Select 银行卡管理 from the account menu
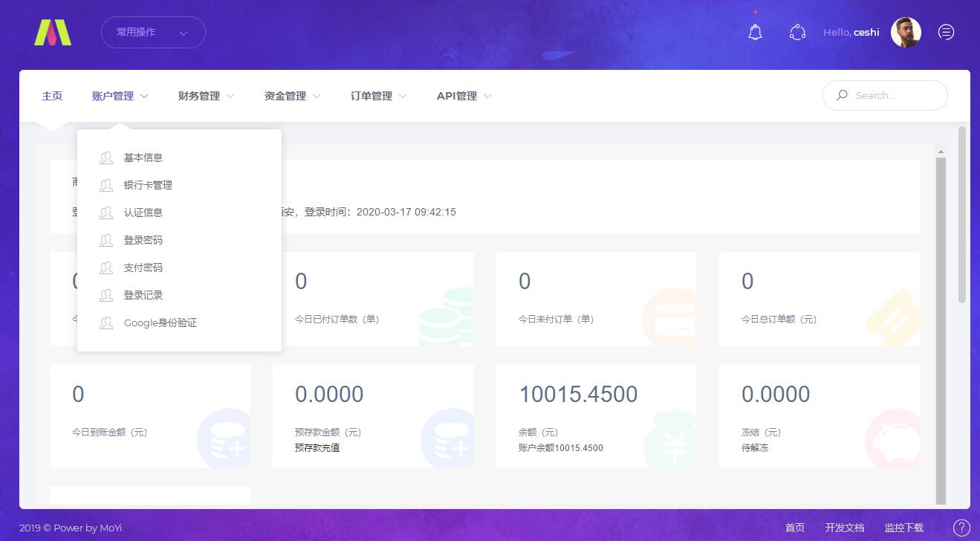 click(x=148, y=185)
